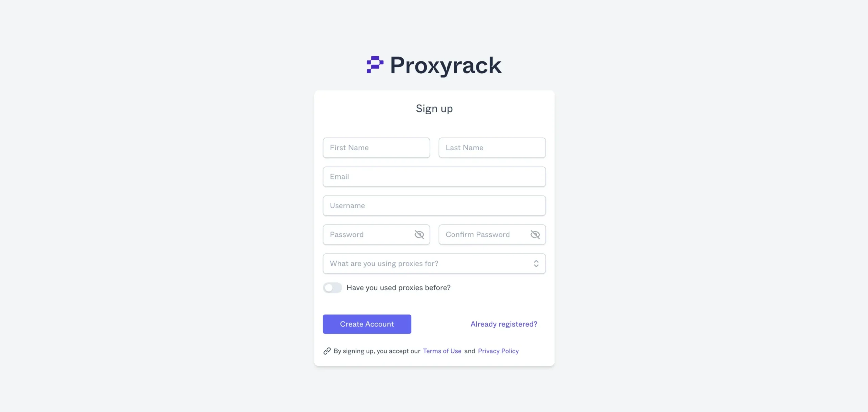The width and height of the screenshot is (868, 412).
Task: Expand the 'What are you using proxies for?' dropdown
Action: (433, 263)
